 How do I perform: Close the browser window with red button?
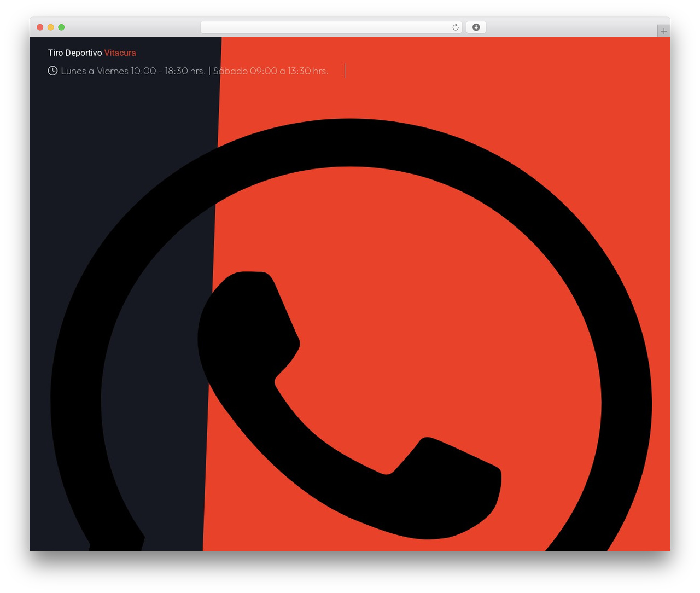pyautogui.click(x=40, y=27)
